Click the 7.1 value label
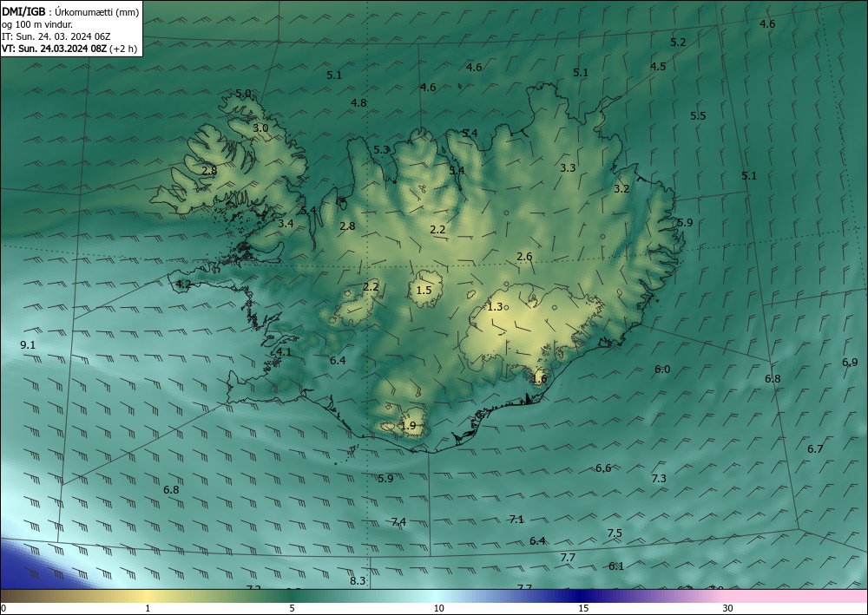The image size is (868, 615). point(516,519)
